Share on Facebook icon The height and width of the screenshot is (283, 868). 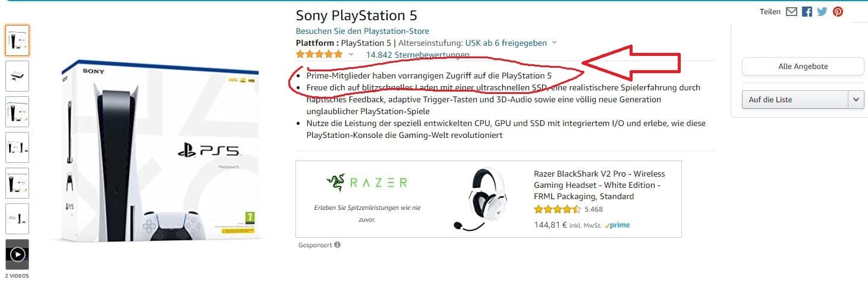(807, 11)
